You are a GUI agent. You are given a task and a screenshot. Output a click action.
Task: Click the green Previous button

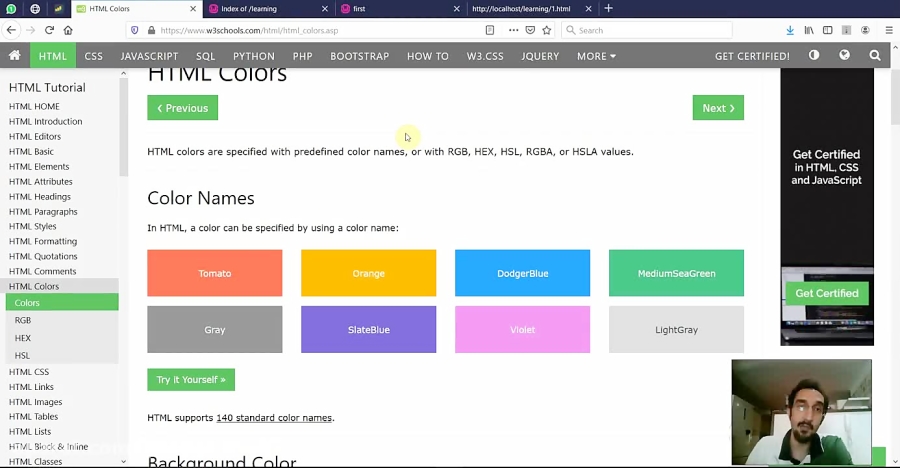point(183,108)
